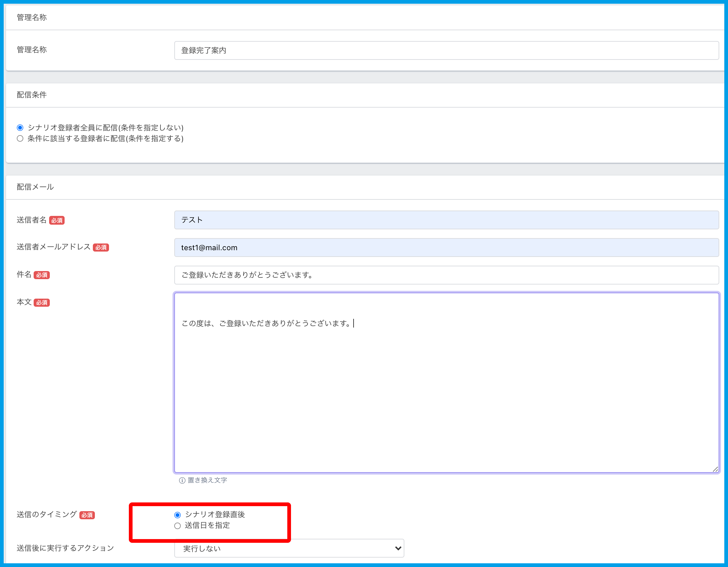Open 置き換え文字 replacement text link
The width and height of the screenshot is (728, 567).
(x=207, y=480)
